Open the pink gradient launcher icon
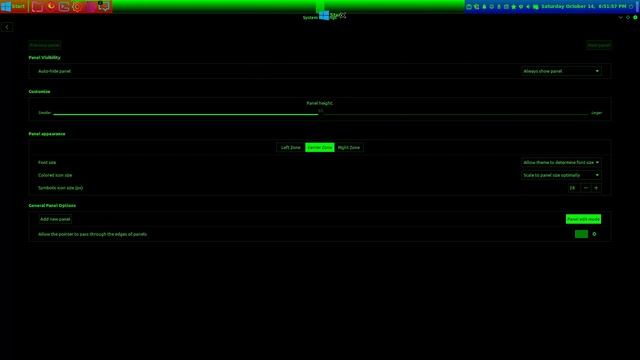 90,7
